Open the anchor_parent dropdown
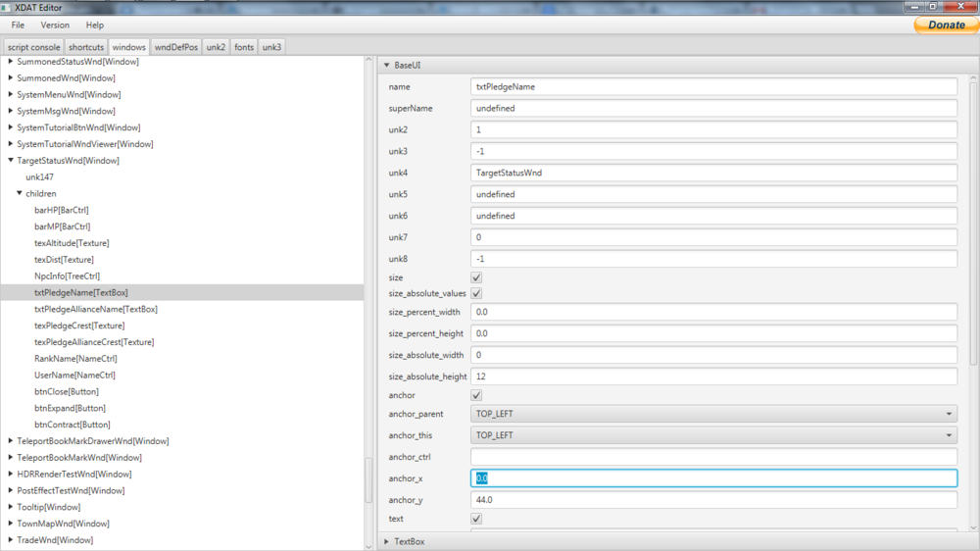 click(x=713, y=415)
